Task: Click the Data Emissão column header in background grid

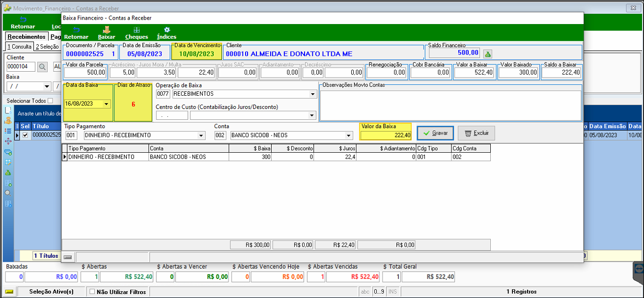Action: (607, 126)
